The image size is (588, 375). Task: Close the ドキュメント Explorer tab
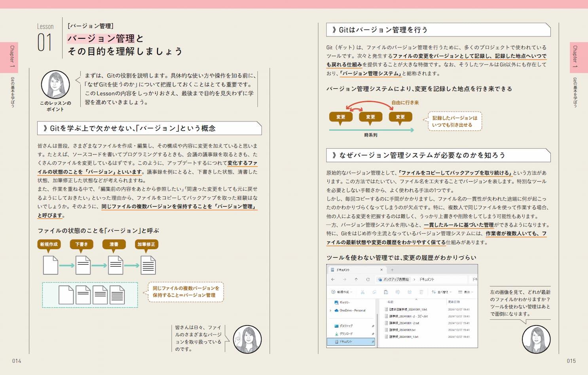[381, 270]
